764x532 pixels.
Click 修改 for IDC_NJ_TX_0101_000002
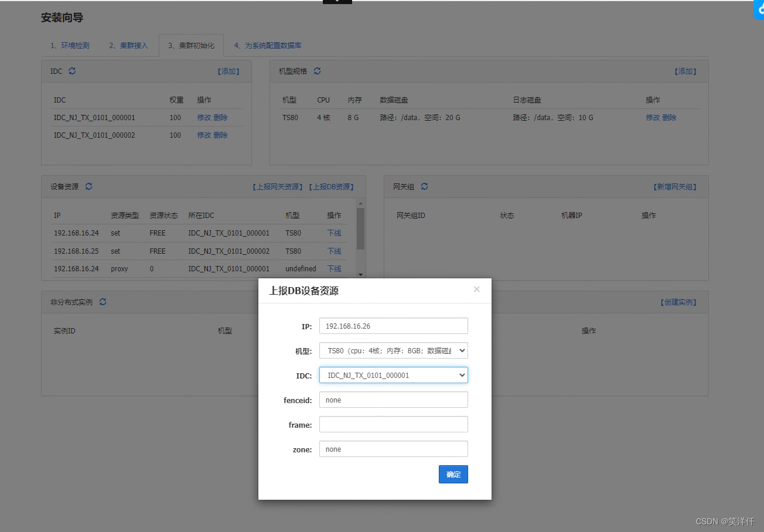tap(204, 135)
